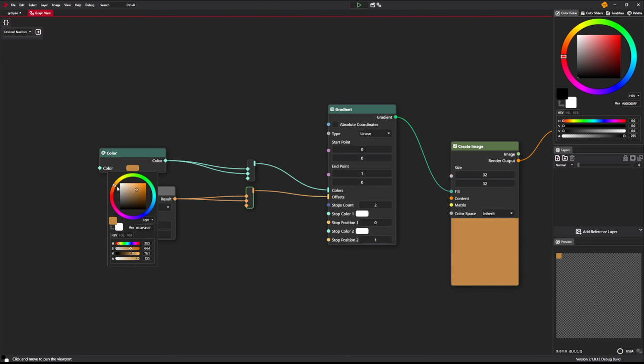Create a new layer in Layers panel
Viewport: 644px width, 364px height.
point(557,158)
